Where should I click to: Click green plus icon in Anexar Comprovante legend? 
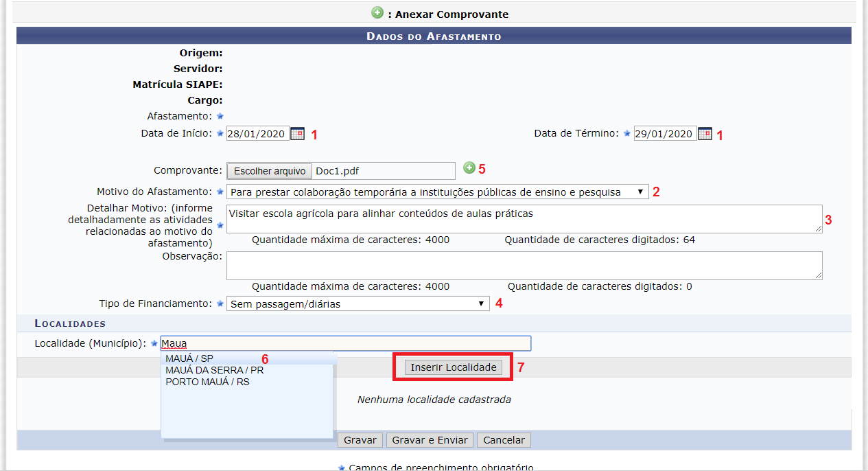(377, 13)
